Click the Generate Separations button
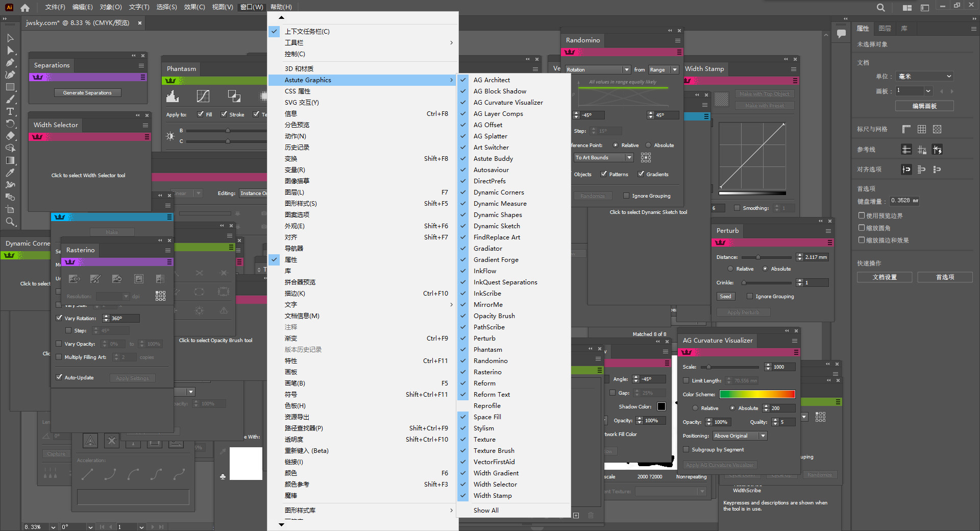The image size is (980, 531). tap(87, 92)
